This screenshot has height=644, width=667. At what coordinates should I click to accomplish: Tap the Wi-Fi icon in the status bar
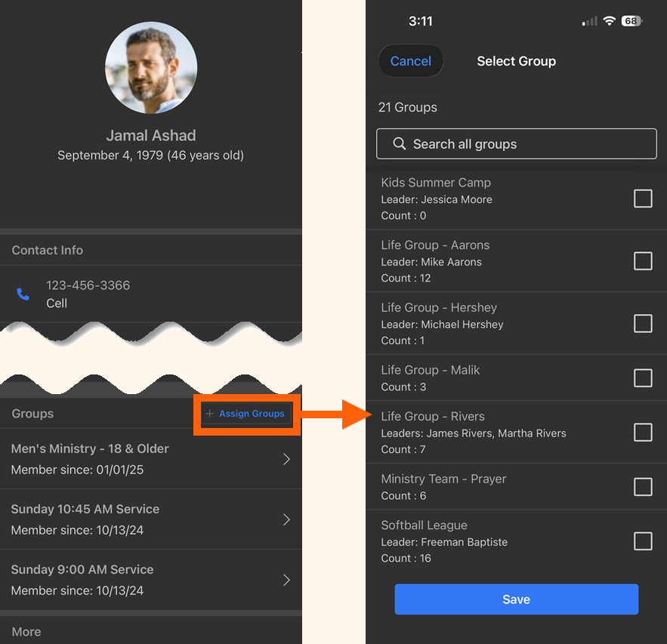point(609,21)
